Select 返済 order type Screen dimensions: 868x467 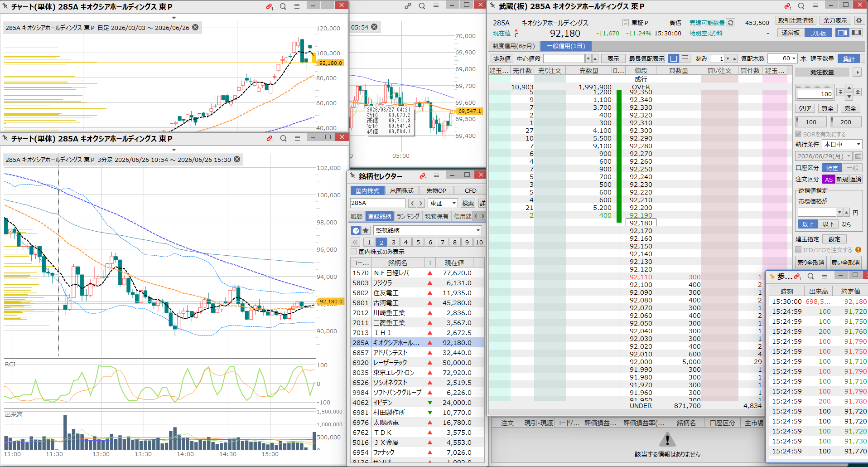[856, 179]
